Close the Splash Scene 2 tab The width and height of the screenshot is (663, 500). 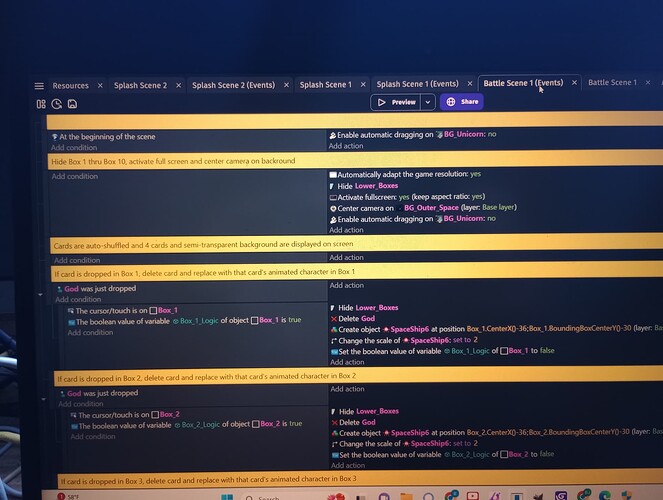tap(178, 85)
